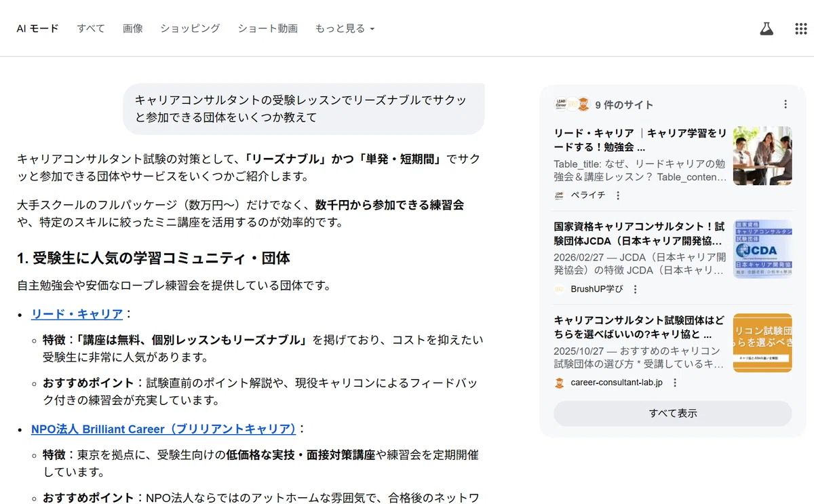Click the BrushUP学び source name
This screenshot has height=504, width=814.
[x=598, y=289]
